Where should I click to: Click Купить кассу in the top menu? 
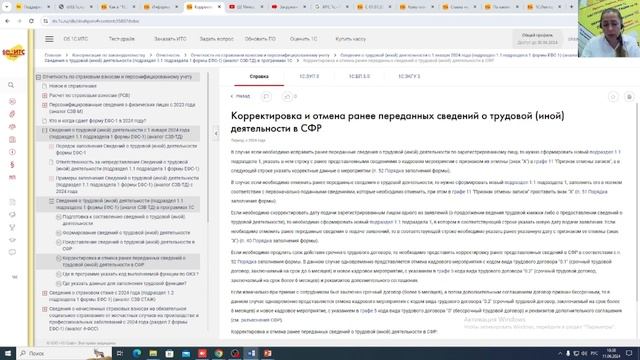pyautogui.click(x=351, y=39)
